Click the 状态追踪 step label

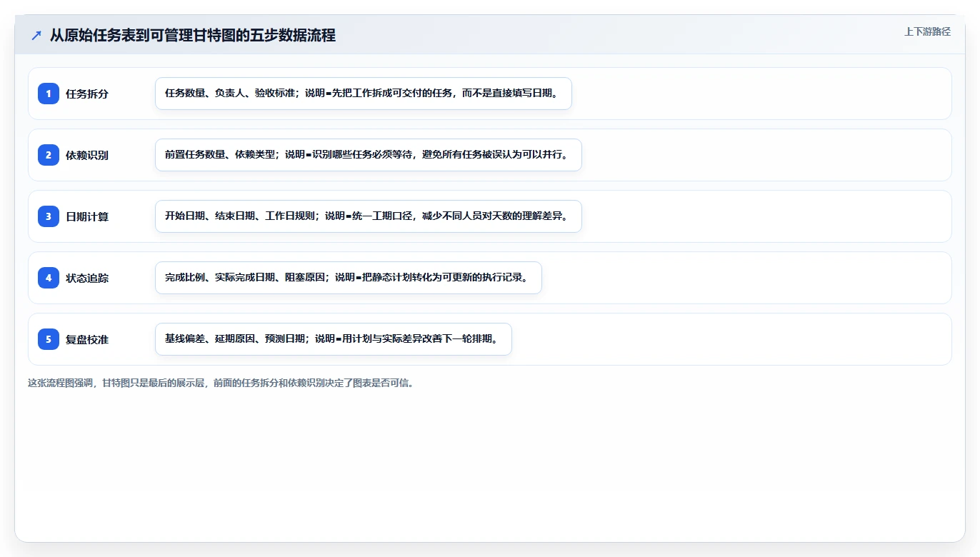click(x=87, y=278)
